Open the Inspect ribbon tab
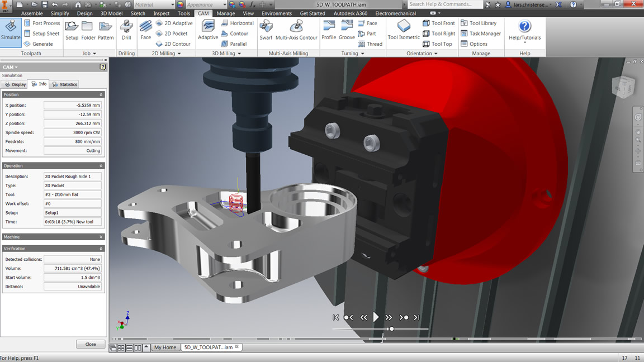This screenshot has height=362, width=644. (161, 13)
